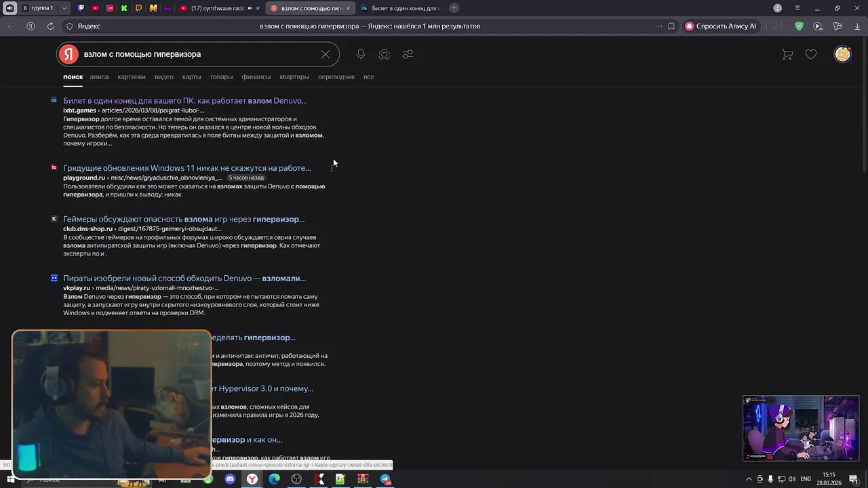Open Discord from the taskbar

click(x=230, y=479)
